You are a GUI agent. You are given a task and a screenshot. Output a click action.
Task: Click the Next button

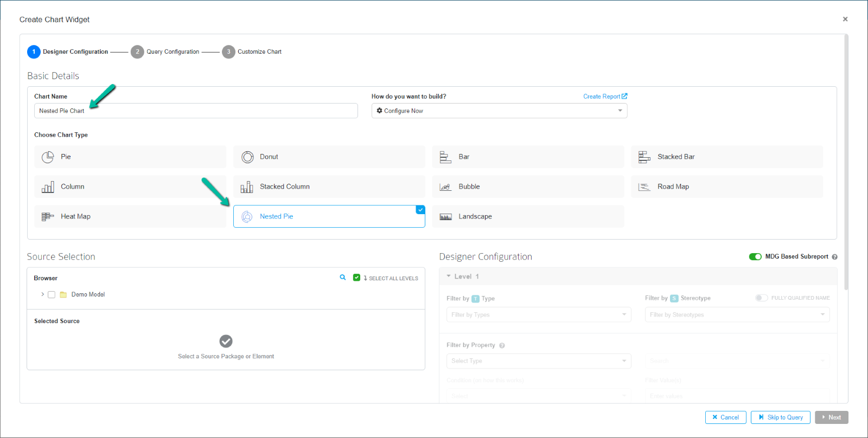tap(832, 417)
